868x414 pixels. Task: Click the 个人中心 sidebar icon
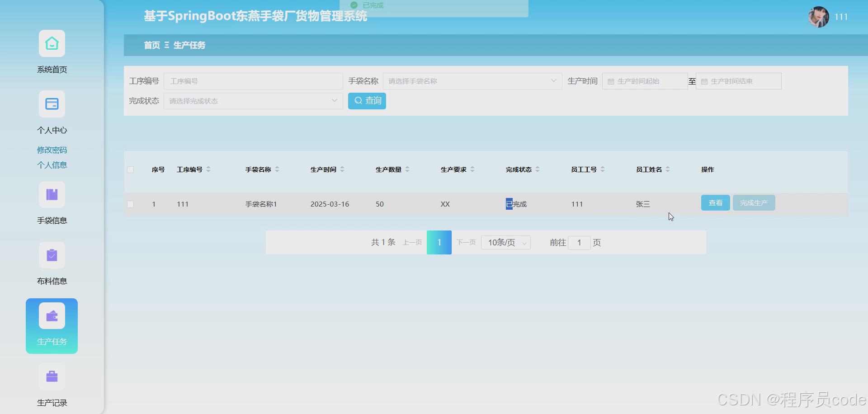click(x=52, y=103)
